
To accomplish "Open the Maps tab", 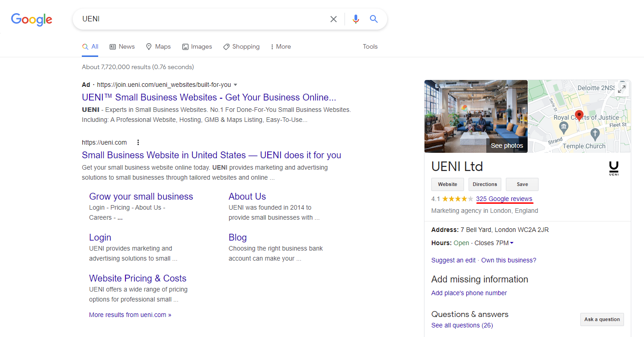I will point(158,46).
